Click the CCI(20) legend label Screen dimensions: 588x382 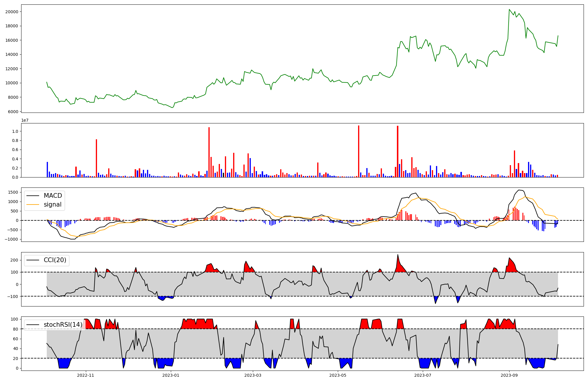click(55, 260)
